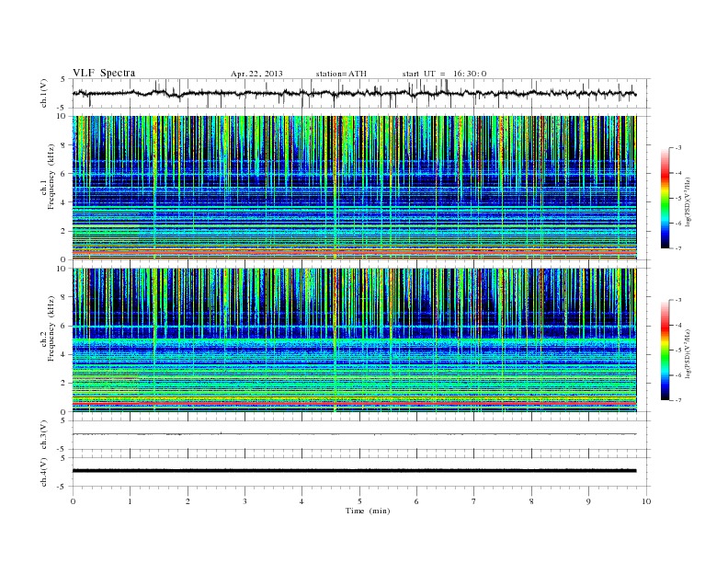Click the ch.3 flat waveform trace
Image resolution: width=728 pixels, height=563 pixels.
(354, 434)
